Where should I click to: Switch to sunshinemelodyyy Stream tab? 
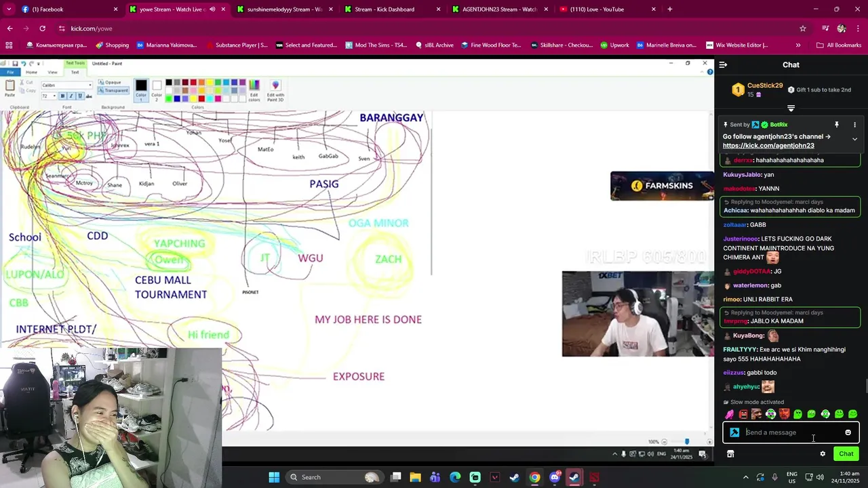[x=285, y=9]
